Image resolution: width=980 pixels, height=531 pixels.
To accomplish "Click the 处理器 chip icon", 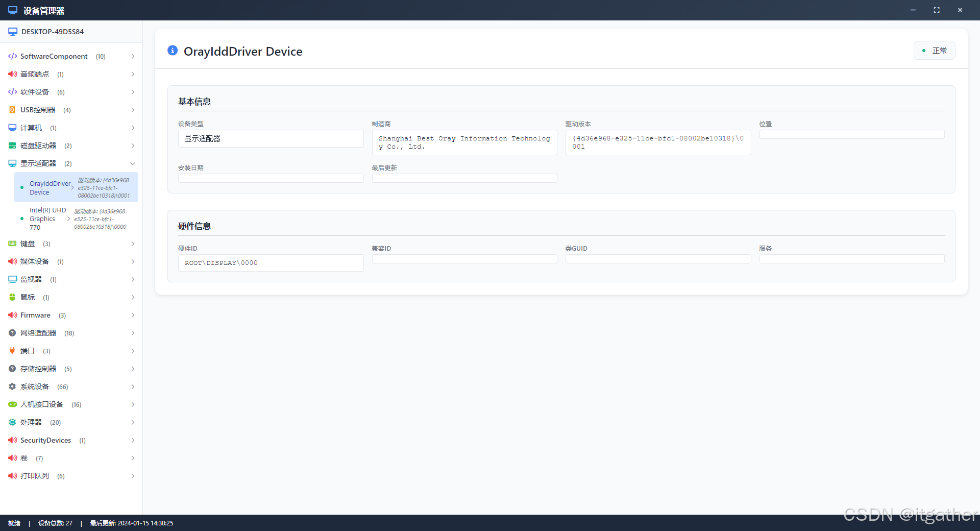I will [x=12, y=422].
